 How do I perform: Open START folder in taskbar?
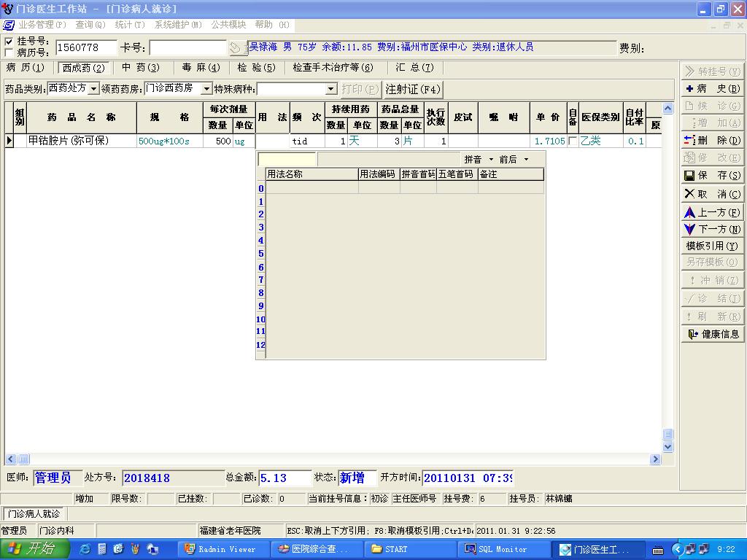[410, 549]
